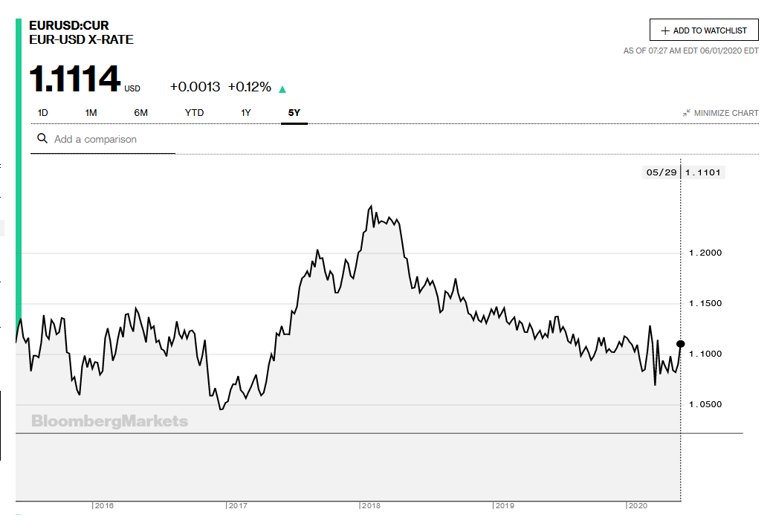Open the 1M timeframe tab
This screenshot has width=773, height=532.
pos(90,112)
